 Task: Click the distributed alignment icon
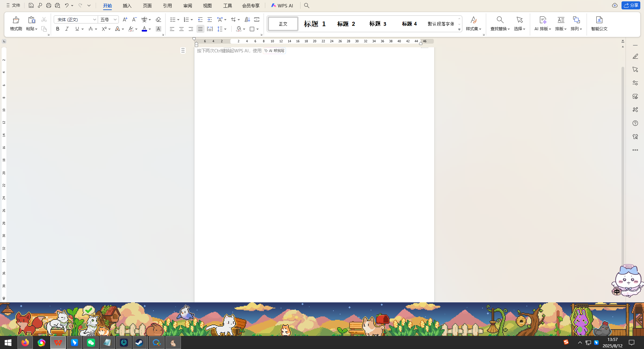(210, 29)
